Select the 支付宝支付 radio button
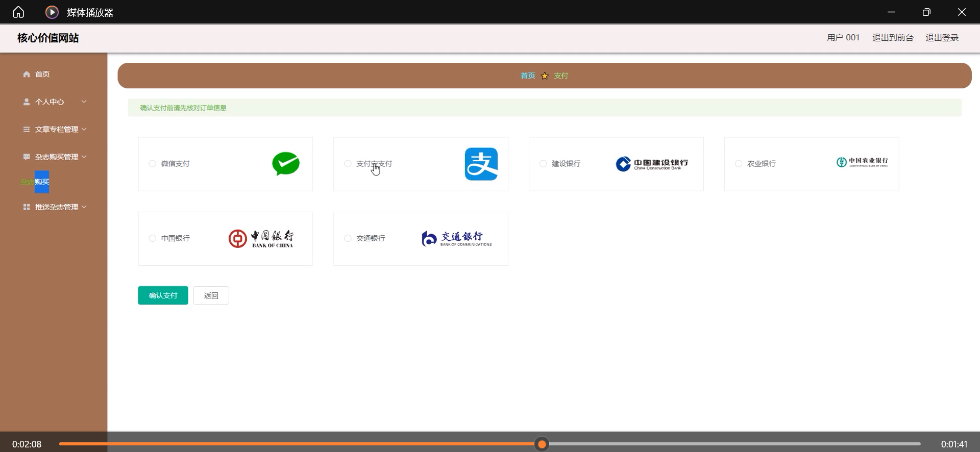Image resolution: width=980 pixels, height=452 pixels. click(x=348, y=164)
